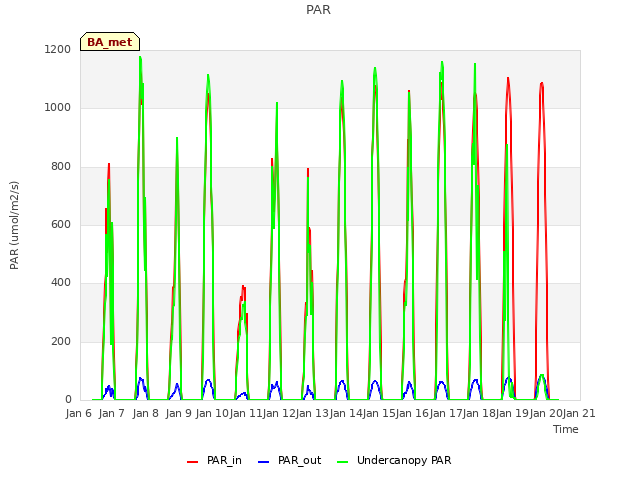Click the blue PAR_out bump on Jan 15
The height and width of the screenshot is (480, 640).
pos(375,382)
